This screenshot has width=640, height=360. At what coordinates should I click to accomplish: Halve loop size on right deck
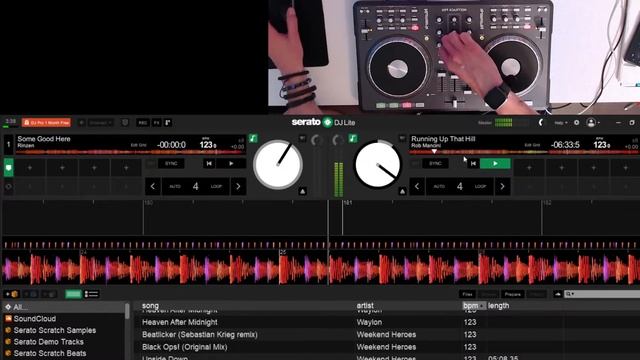point(417,187)
